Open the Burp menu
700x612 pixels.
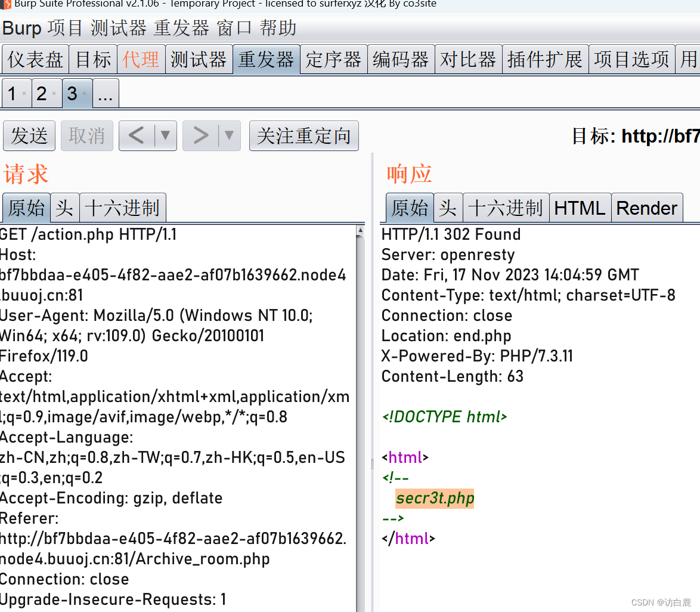[x=22, y=28]
